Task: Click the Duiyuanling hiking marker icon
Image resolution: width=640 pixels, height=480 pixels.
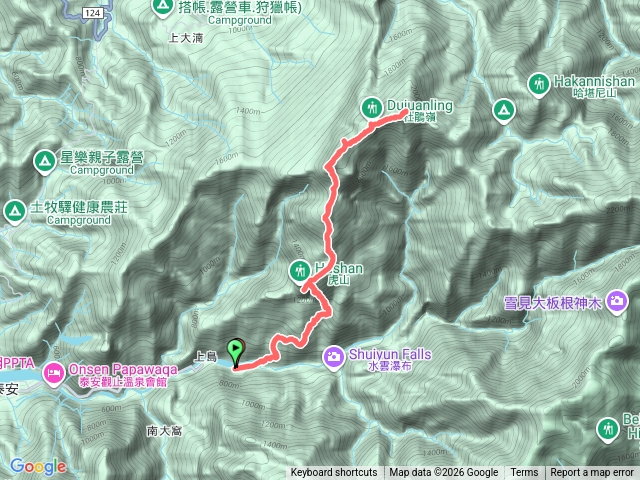Action: pyautogui.click(x=371, y=109)
